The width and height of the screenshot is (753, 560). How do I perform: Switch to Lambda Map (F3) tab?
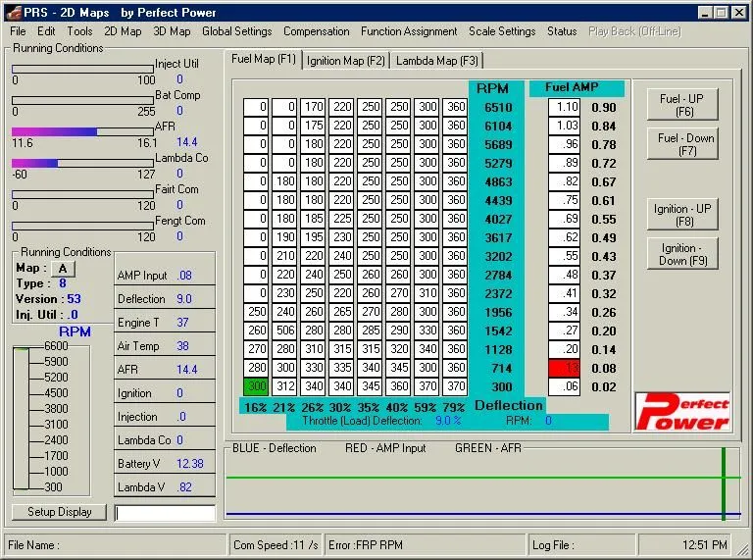437,61
